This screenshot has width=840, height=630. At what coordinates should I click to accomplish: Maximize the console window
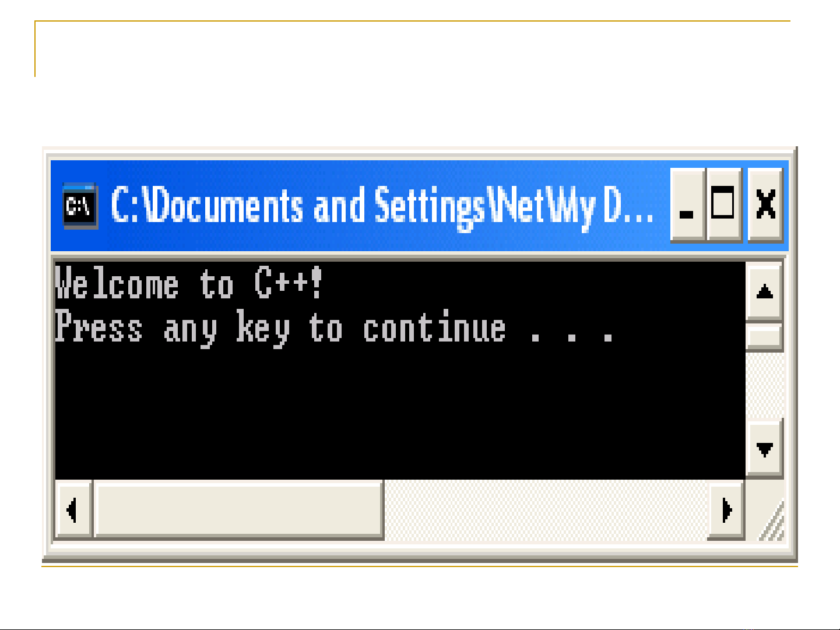pos(723,205)
